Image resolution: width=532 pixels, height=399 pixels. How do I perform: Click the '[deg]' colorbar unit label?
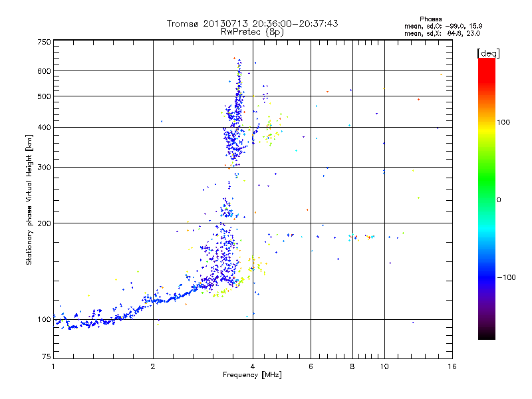(488, 53)
